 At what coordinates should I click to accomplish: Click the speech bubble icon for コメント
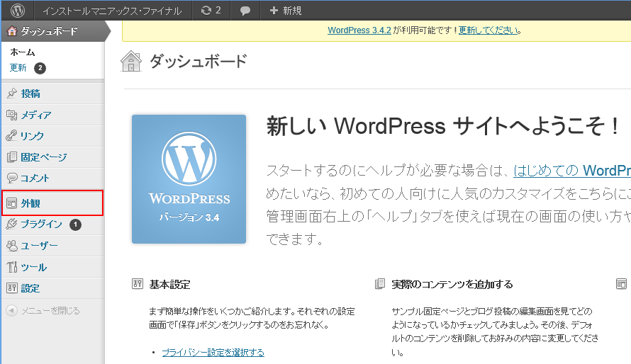pos(12,178)
